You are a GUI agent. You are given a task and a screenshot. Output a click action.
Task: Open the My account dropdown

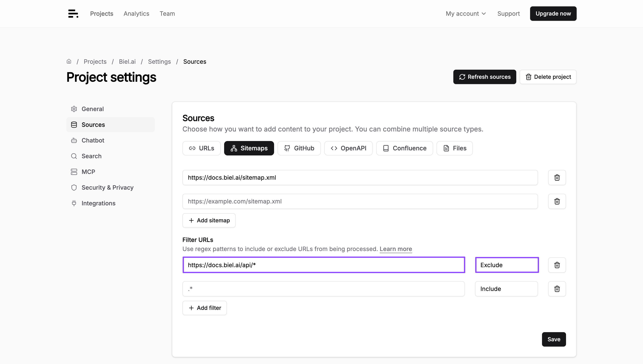[x=465, y=14]
